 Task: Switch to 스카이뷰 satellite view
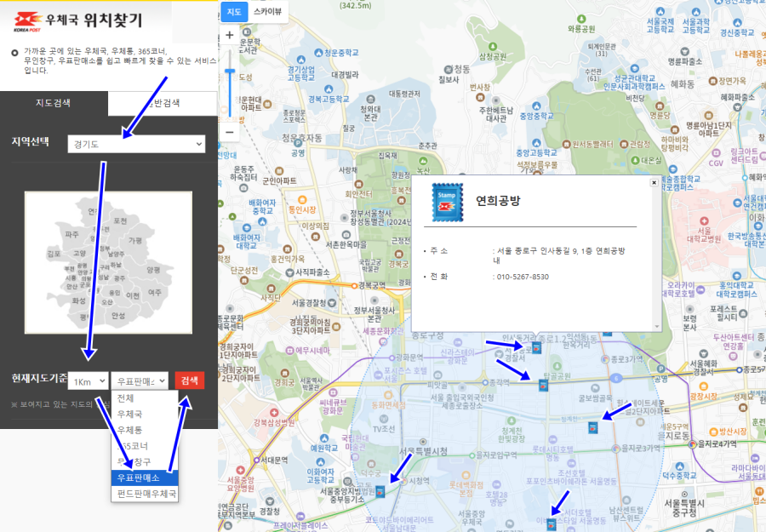click(268, 12)
